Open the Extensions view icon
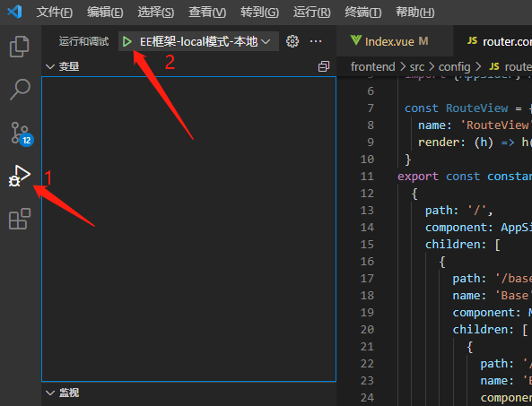 point(20,219)
